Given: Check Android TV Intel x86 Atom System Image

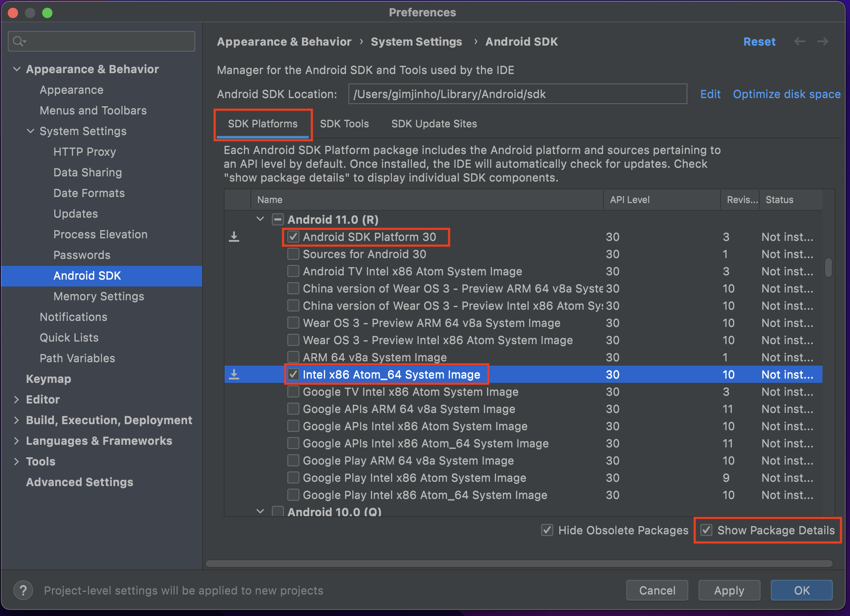Looking at the screenshot, I should click(x=293, y=271).
